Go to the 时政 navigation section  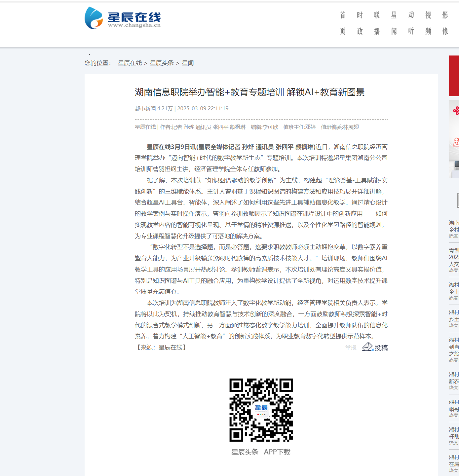coord(360,23)
